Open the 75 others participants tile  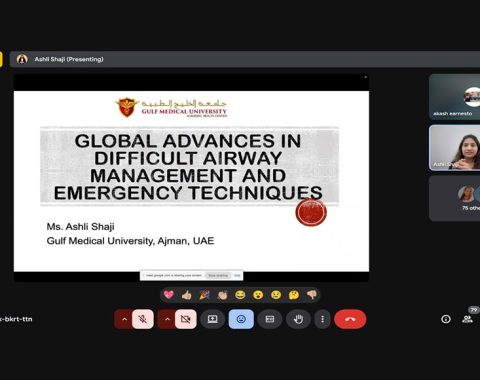[x=455, y=198]
